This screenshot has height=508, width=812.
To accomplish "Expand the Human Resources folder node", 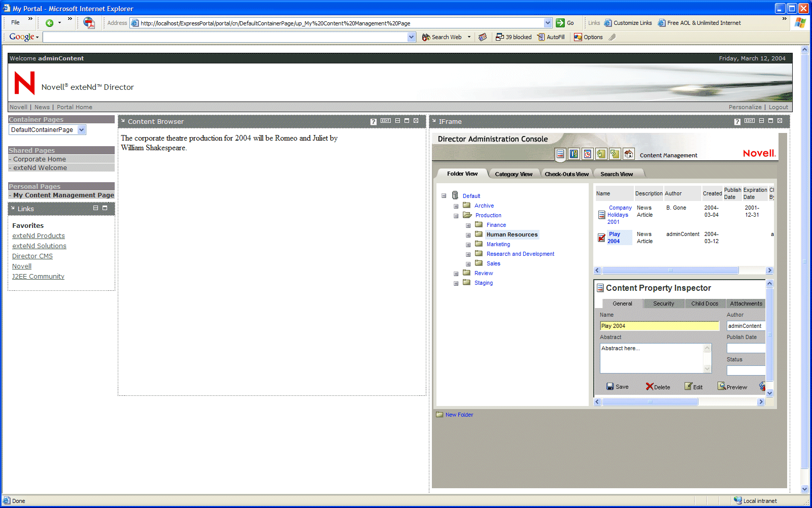I will [x=468, y=235].
